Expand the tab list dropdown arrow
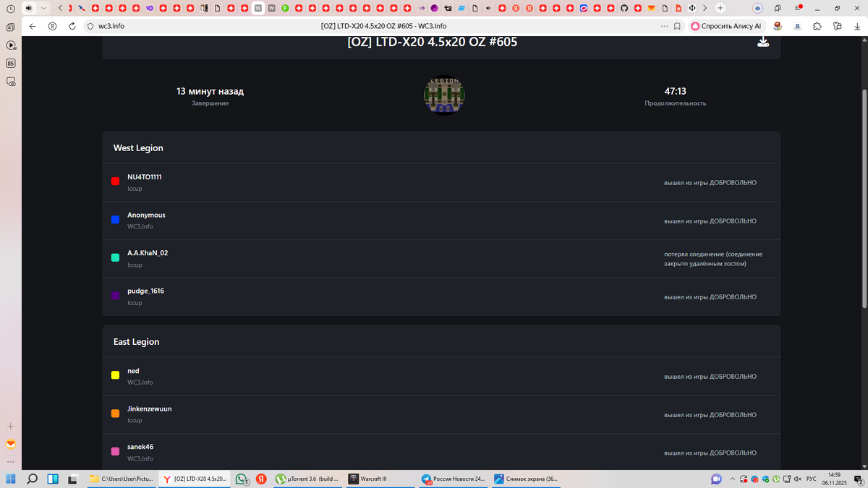Screen dimensions: 868x488 pyautogui.click(x=43, y=8)
